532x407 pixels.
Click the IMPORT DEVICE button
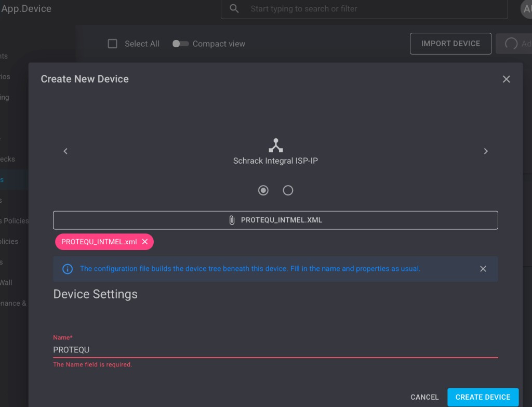pyautogui.click(x=450, y=44)
